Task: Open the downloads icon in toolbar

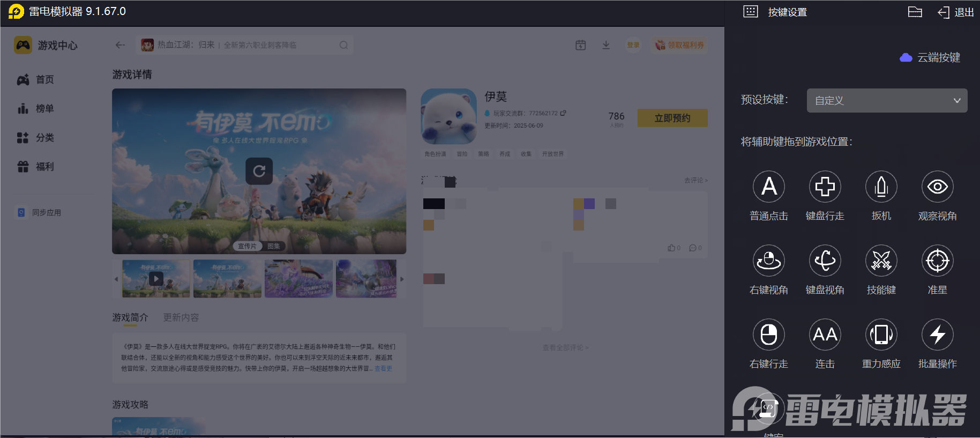Action: tap(606, 45)
